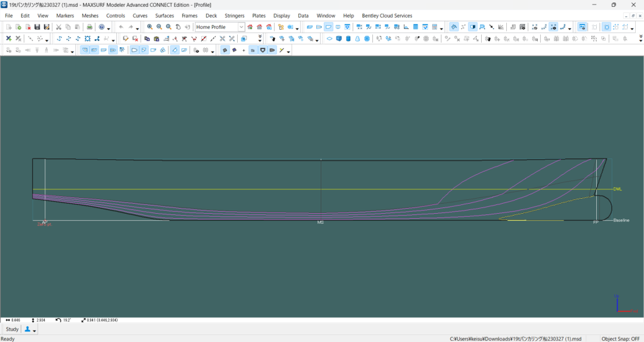Click the Zoom In magnifier icon

150,27
